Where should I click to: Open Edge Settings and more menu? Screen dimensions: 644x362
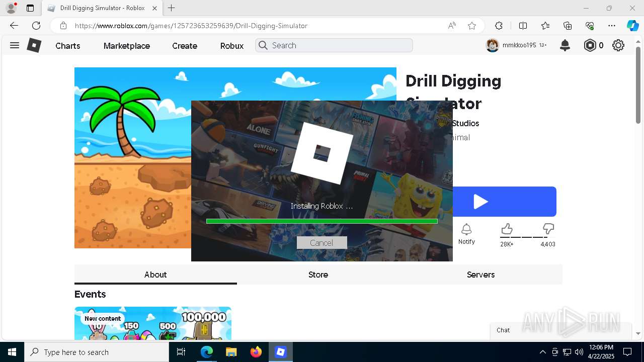click(x=612, y=26)
